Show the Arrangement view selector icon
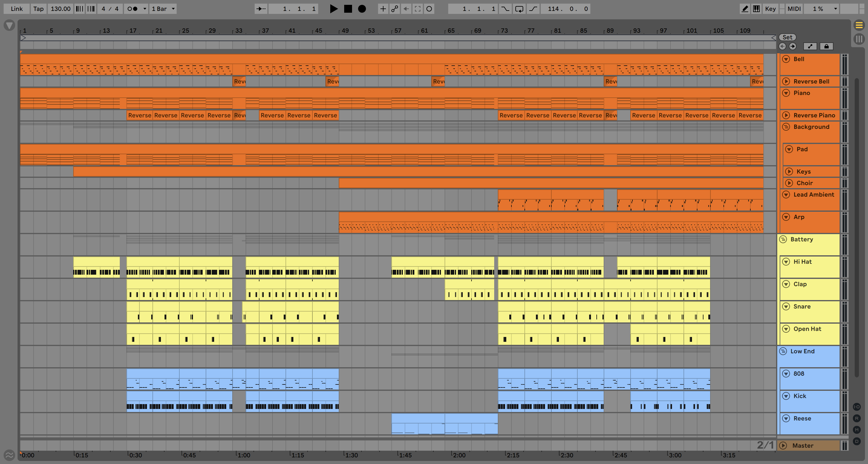The height and width of the screenshot is (464, 868). pyautogui.click(x=859, y=25)
